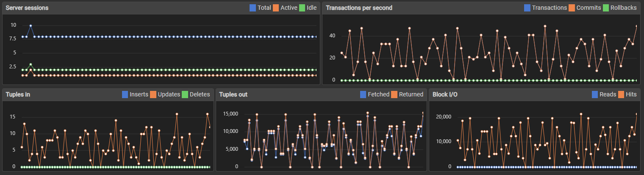Click the orange Active legend swatch
644x175 pixels.
275,8
